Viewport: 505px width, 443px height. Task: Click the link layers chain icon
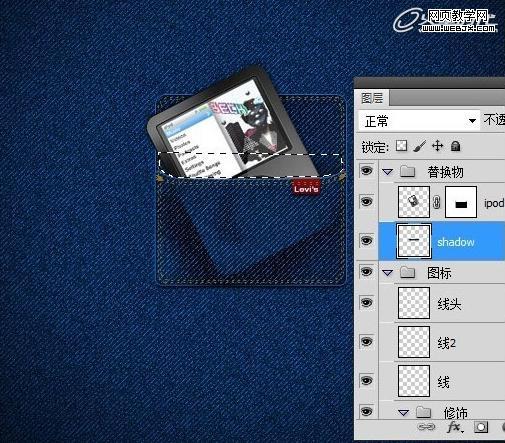(x=426, y=427)
